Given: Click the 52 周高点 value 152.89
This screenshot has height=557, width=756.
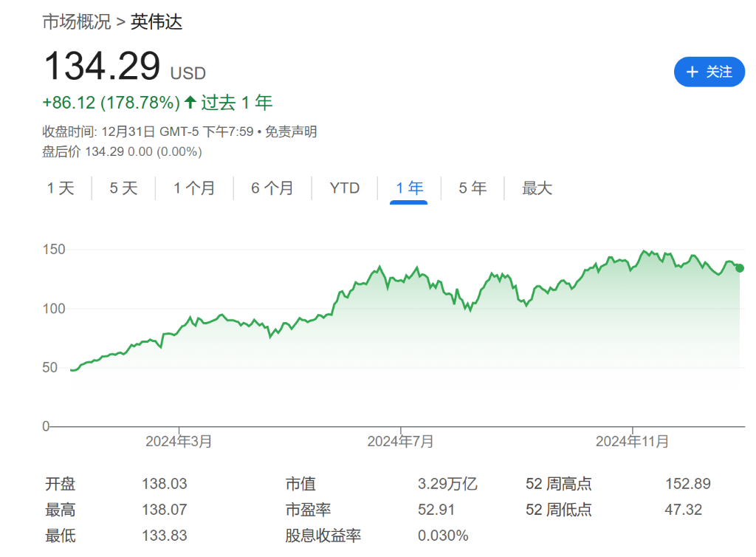Looking at the screenshot, I should click(x=687, y=484).
